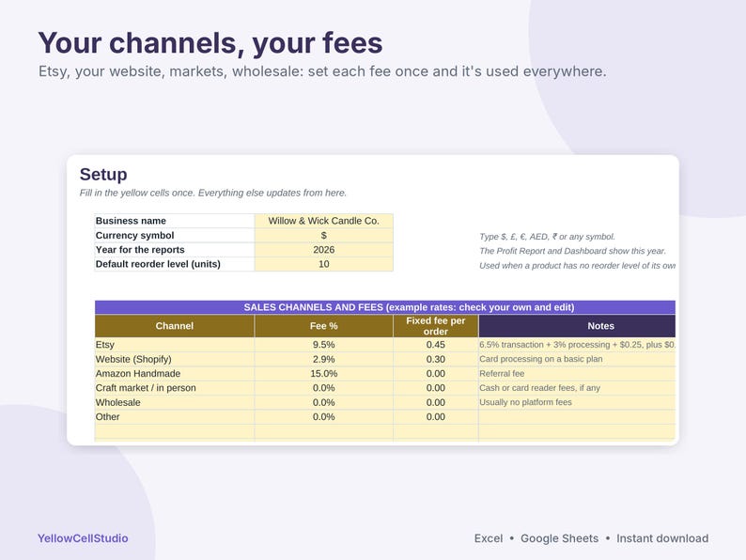Click the 'SALES CHANNELS AND FEES' banner row
This screenshot has height=560, width=746.
pyautogui.click(x=385, y=307)
